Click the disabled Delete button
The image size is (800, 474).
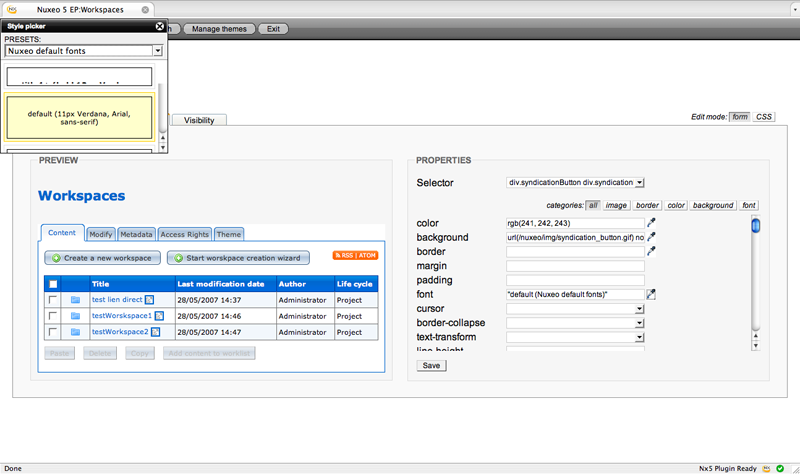100,353
